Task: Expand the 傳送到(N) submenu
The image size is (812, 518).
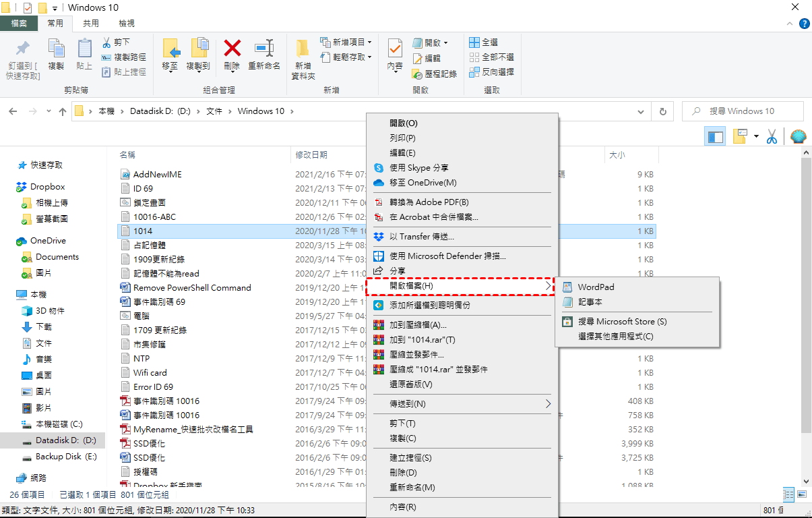Action: (462, 404)
